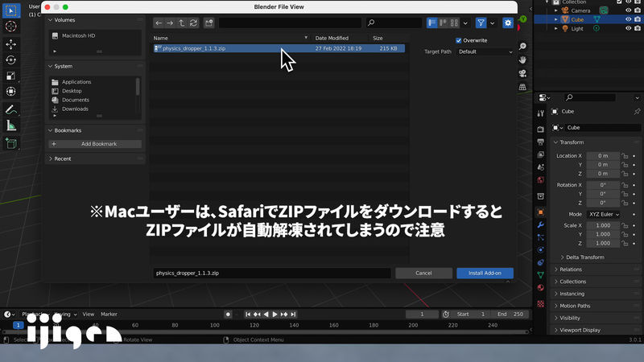Select the Rotate tool
The width and height of the screenshot is (644, 362).
(10, 60)
